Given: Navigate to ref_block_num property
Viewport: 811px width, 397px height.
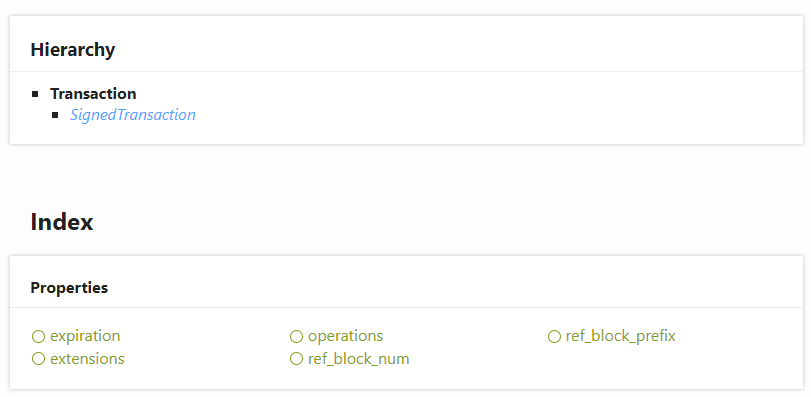Looking at the screenshot, I should tap(358, 359).
